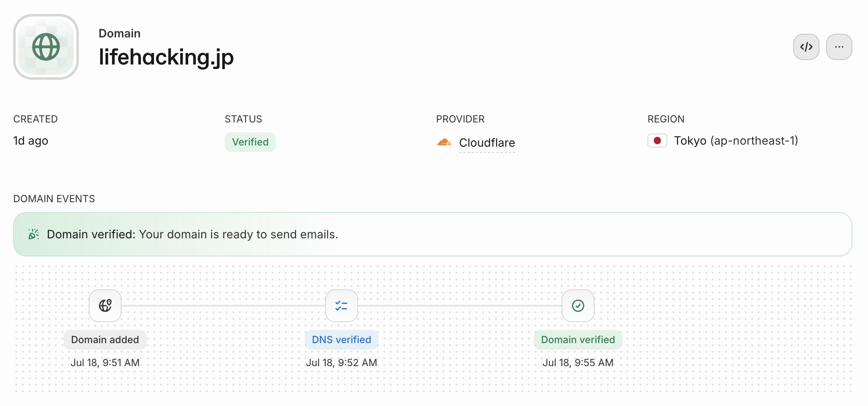This screenshot has width=868, height=406.
Task: Open the Cloudflare provider link
Action: (x=487, y=143)
